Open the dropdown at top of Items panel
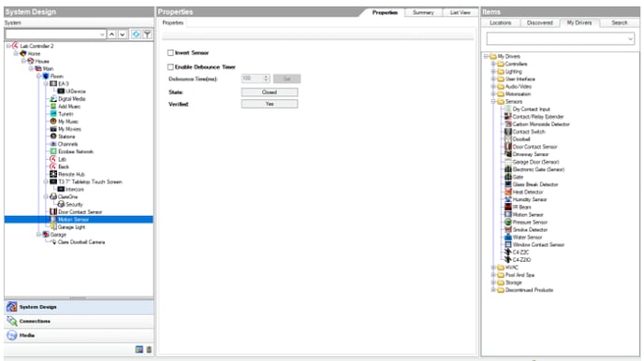The height and width of the screenshot is (361, 644). pos(631,39)
